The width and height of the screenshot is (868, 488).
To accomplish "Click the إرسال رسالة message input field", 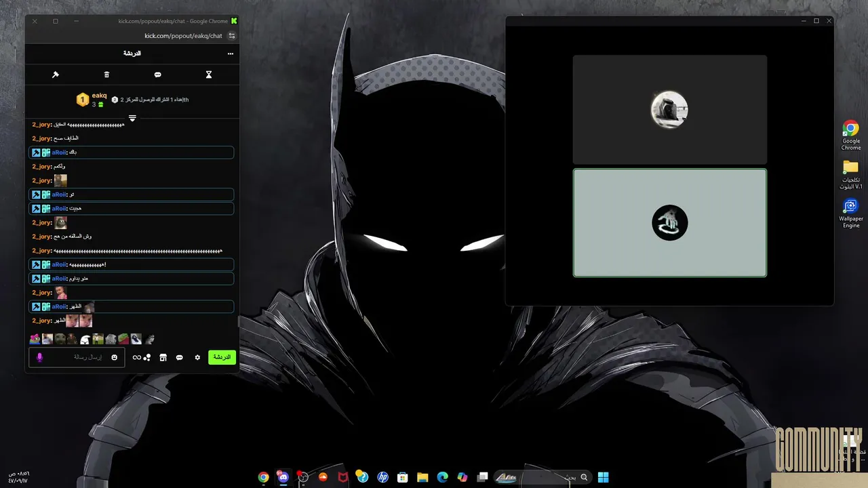I will (x=77, y=357).
